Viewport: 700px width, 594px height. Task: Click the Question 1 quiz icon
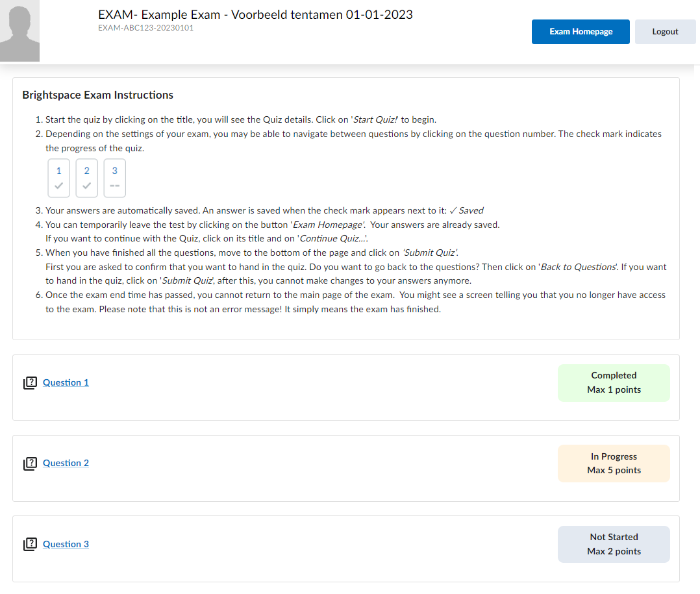point(31,382)
